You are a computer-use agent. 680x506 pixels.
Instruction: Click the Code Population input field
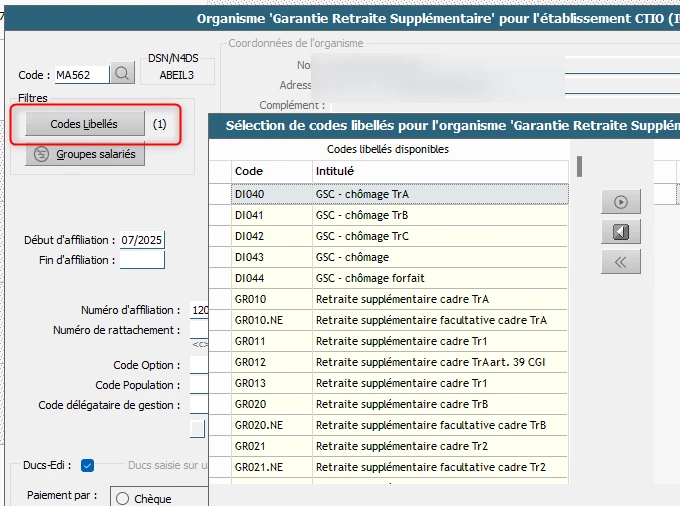[199, 385]
